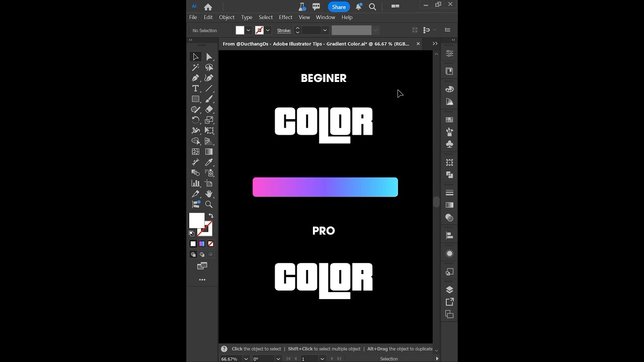Select the Eraser tool
The width and height of the screenshot is (644, 362).
click(x=209, y=110)
